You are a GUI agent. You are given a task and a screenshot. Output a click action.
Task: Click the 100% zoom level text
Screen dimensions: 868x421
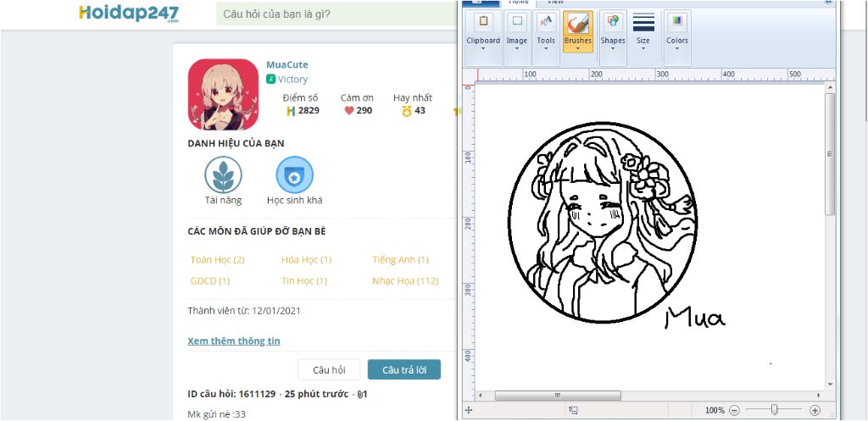pyautogui.click(x=715, y=411)
